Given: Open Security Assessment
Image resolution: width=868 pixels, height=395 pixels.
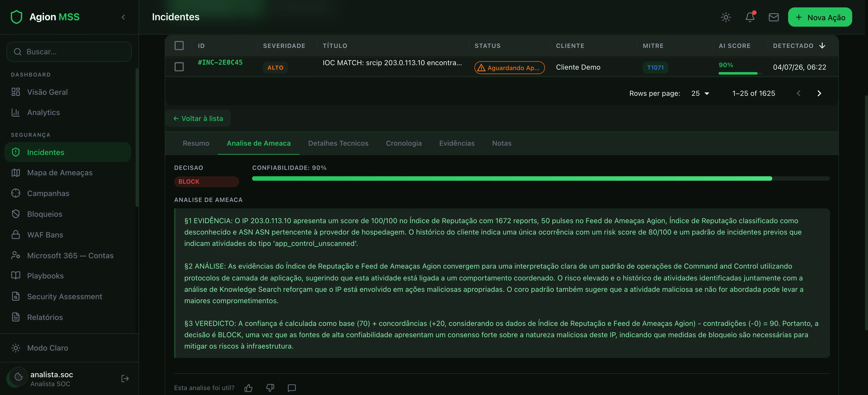Looking at the screenshot, I should tap(67, 296).
